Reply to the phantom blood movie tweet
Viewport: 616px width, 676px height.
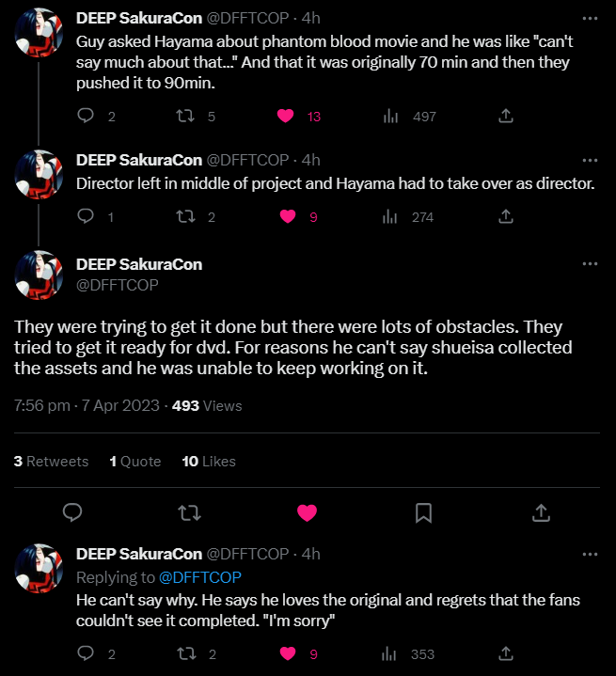point(86,117)
